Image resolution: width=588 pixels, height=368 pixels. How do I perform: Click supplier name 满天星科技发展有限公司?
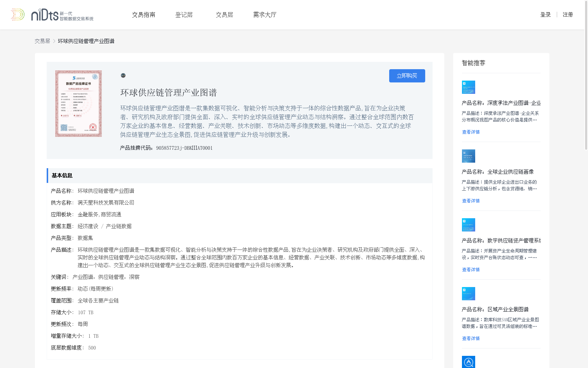coord(106,203)
